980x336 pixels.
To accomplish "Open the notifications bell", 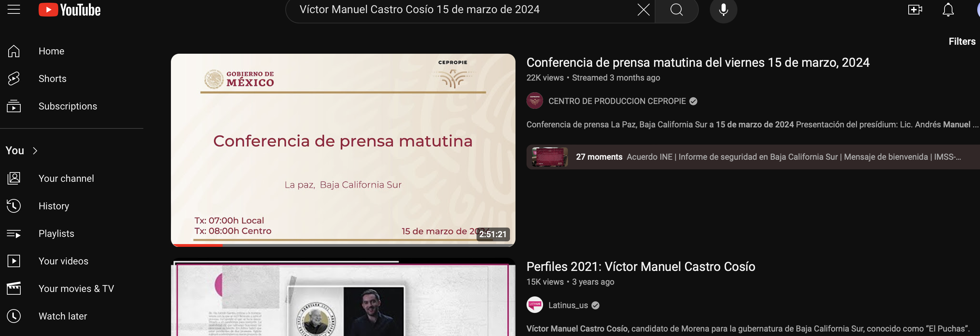I will click(948, 10).
